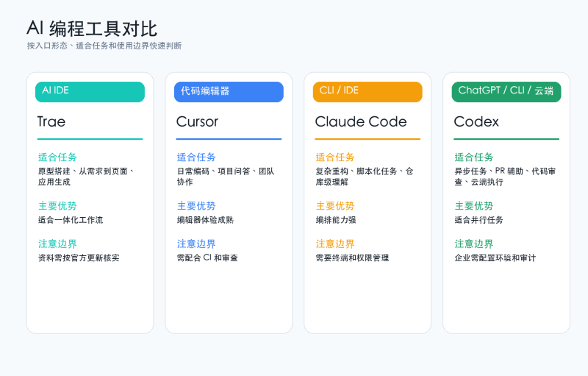Click the text 需配合 CI 和审查
The height and width of the screenshot is (376, 588).
(207, 258)
